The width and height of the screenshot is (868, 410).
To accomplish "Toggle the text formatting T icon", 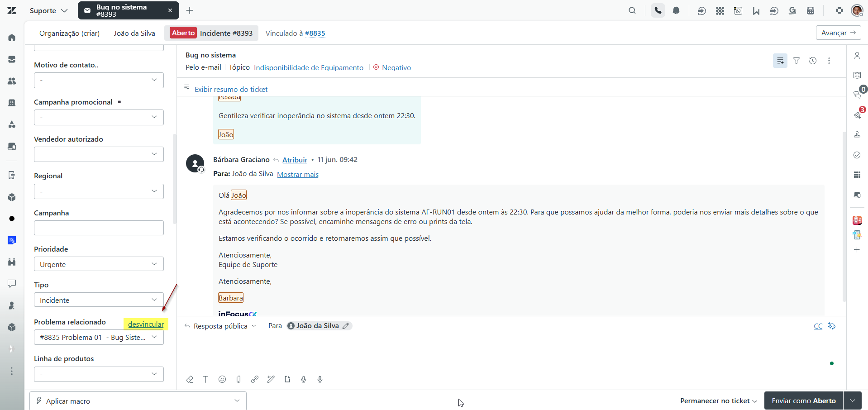I will 205,379.
